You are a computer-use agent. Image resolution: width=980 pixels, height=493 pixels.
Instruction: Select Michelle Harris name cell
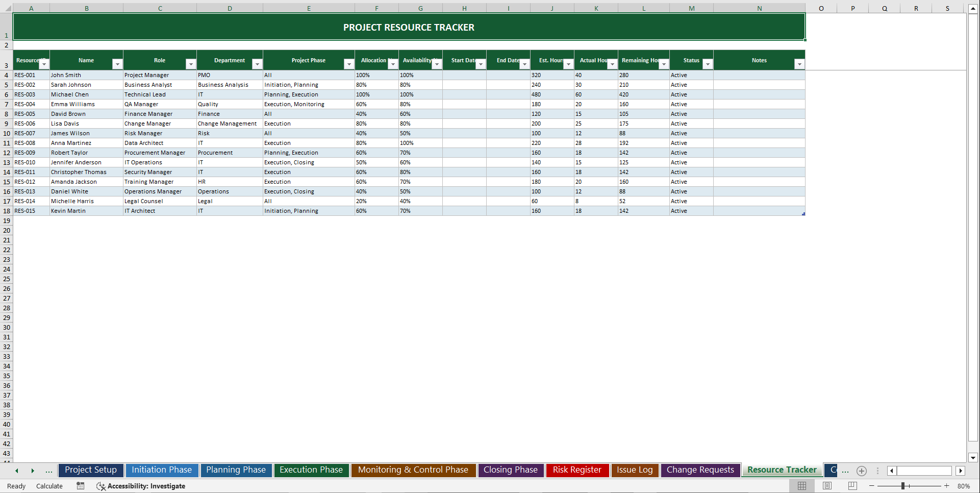[86, 201]
